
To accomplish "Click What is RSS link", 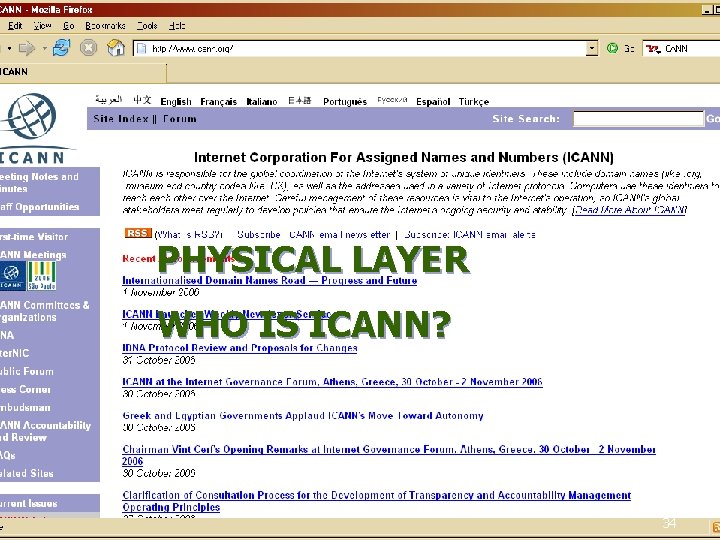I will coord(189,234).
